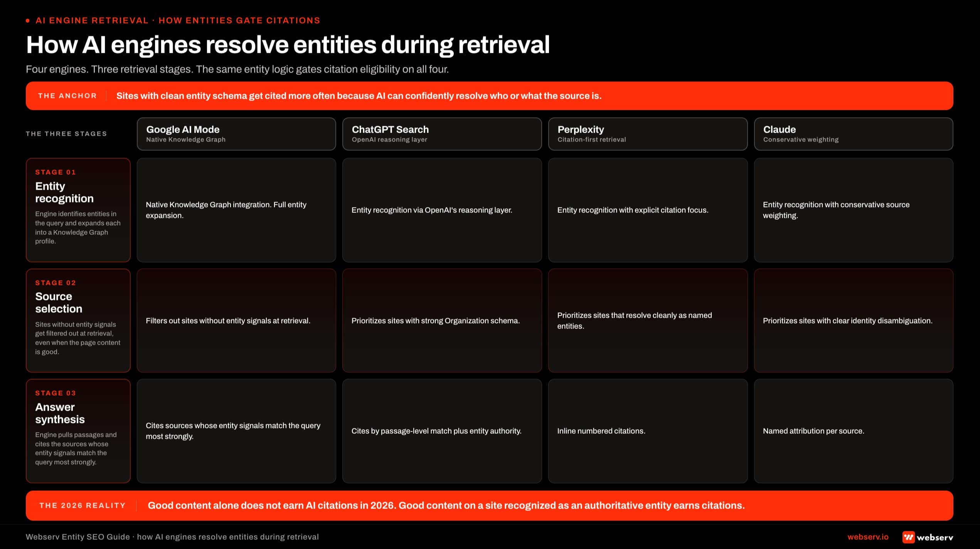This screenshot has height=549, width=980.
Task: Click cell 'Filters out sites without entity signals'
Action: (236, 321)
